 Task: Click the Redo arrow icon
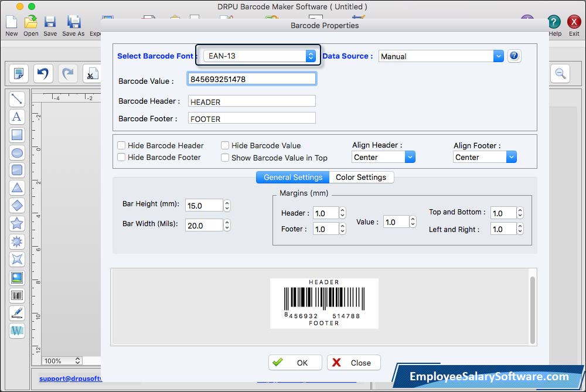point(67,73)
